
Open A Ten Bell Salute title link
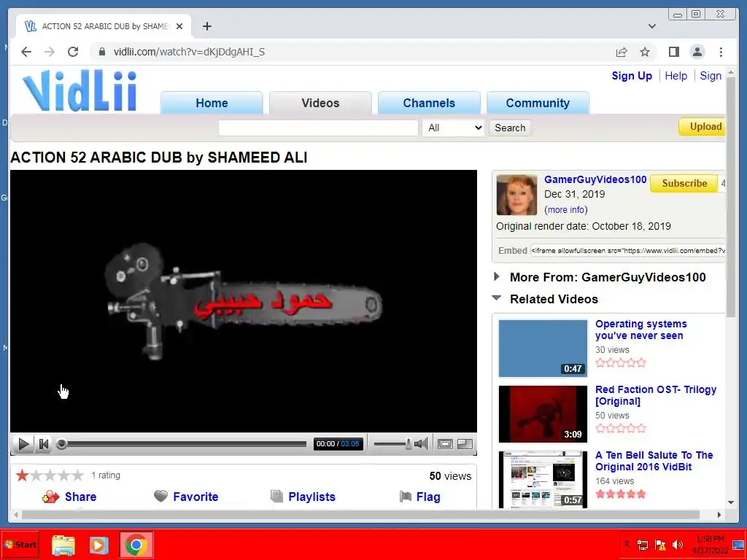[x=654, y=461]
